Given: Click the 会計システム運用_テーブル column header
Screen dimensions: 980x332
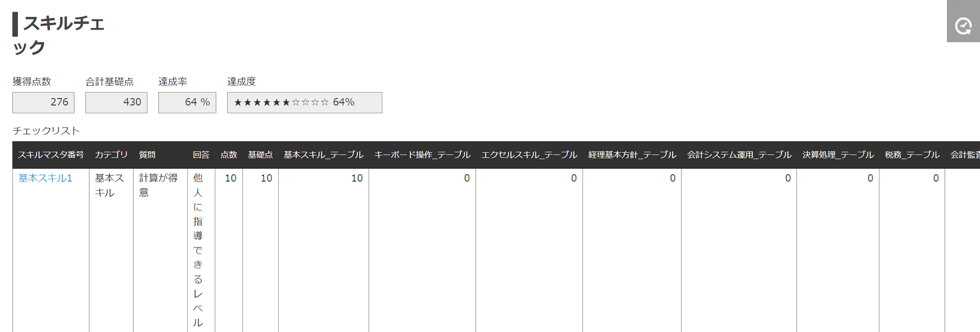Looking at the screenshot, I should click(x=739, y=155).
